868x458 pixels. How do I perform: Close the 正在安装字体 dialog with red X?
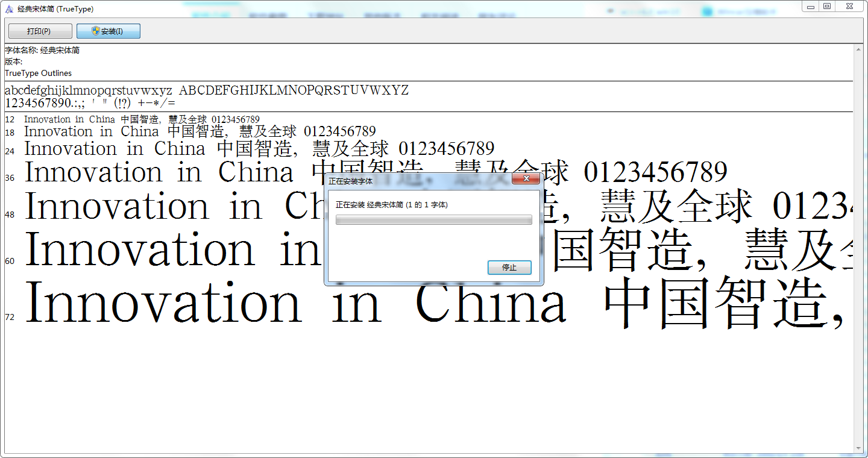pyautogui.click(x=526, y=180)
